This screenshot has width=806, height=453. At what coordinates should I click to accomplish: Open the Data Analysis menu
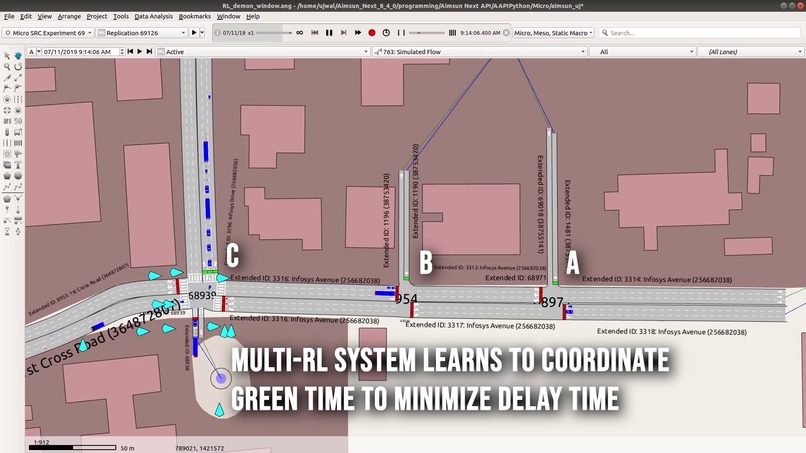[x=153, y=16]
